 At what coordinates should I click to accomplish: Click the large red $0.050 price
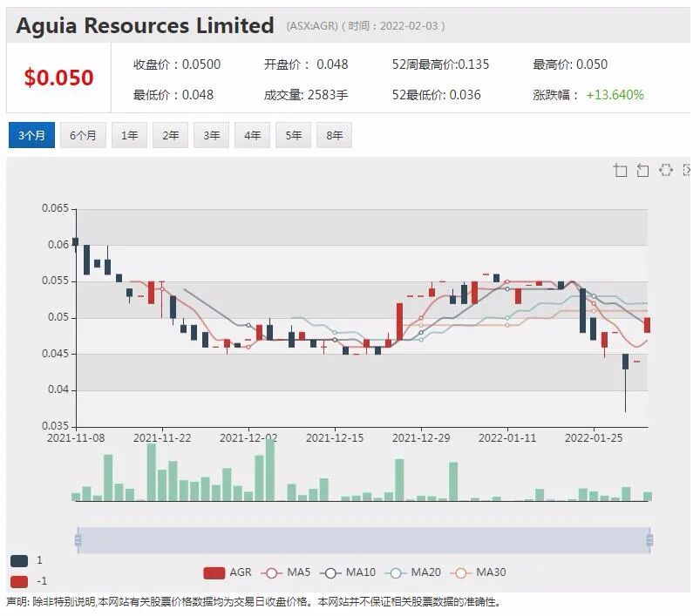click(x=58, y=78)
